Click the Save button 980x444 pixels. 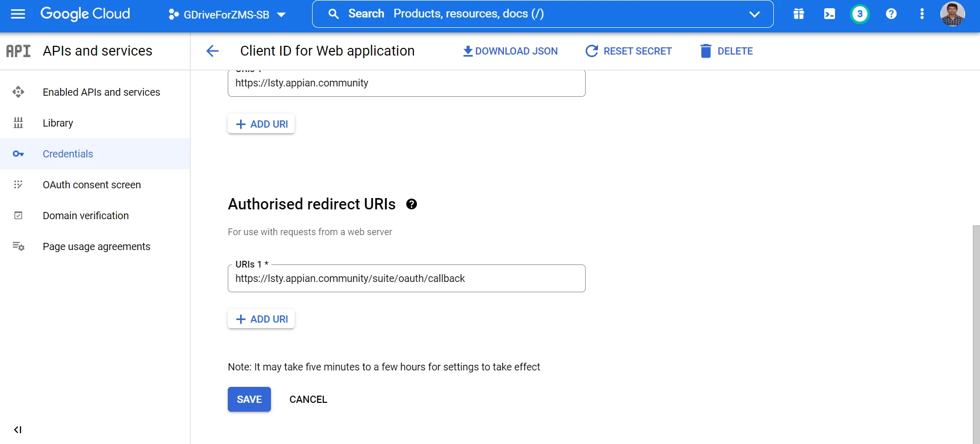249,399
